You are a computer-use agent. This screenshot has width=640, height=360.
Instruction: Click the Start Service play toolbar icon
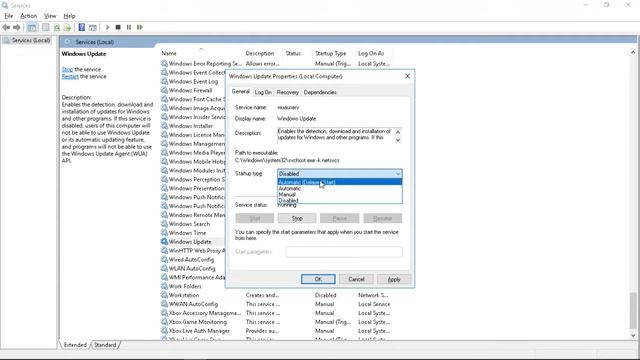[107, 27]
